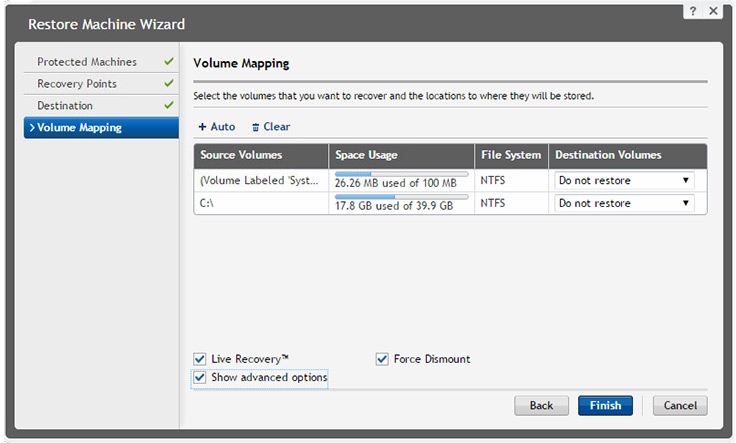736x443 pixels.
Task: Toggle Show advanced options checkbox
Action: pos(200,378)
